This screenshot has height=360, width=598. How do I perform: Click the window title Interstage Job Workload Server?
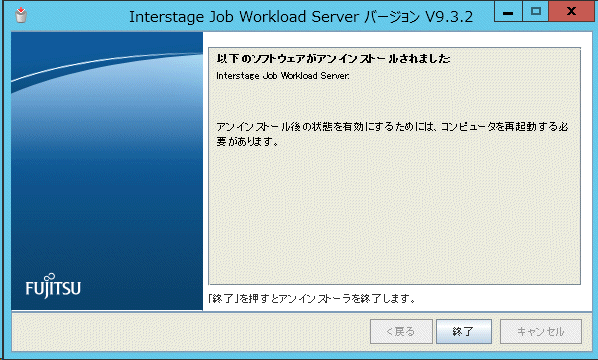pos(244,17)
